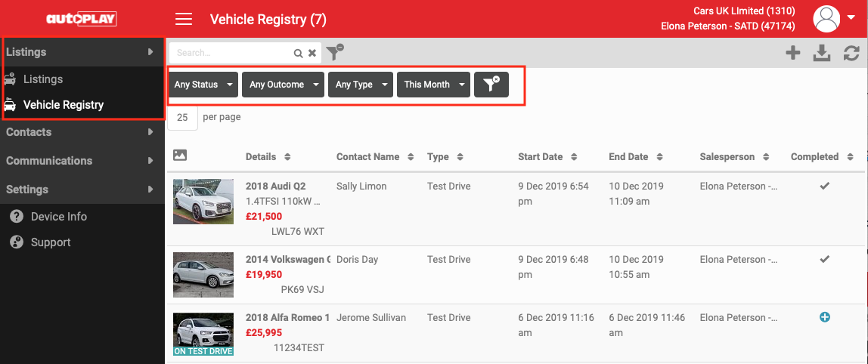The image size is (868, 364).
Task: Add a new registry entry with plus
Action: coord(792,53)
